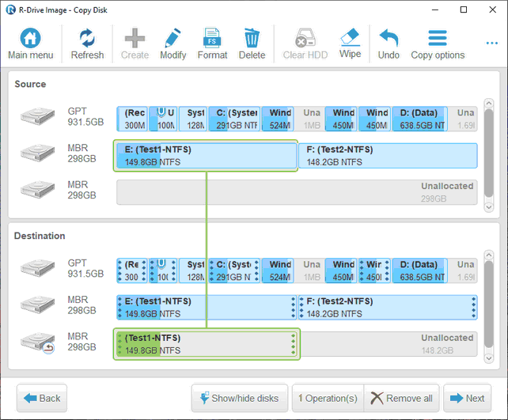This screenshot has height=420, width=508.
Task: Refresh the disk list
Action: [87, 38]
